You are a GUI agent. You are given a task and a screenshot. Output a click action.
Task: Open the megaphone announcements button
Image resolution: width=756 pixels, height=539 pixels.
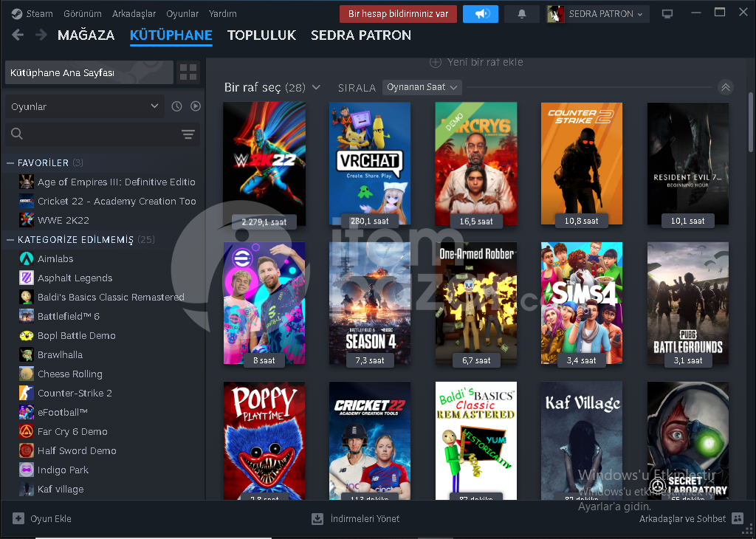(480, 14)
